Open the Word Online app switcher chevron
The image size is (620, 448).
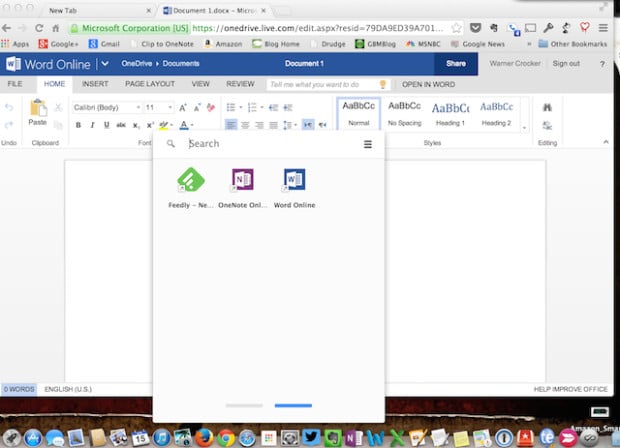[x=105, y=64]
